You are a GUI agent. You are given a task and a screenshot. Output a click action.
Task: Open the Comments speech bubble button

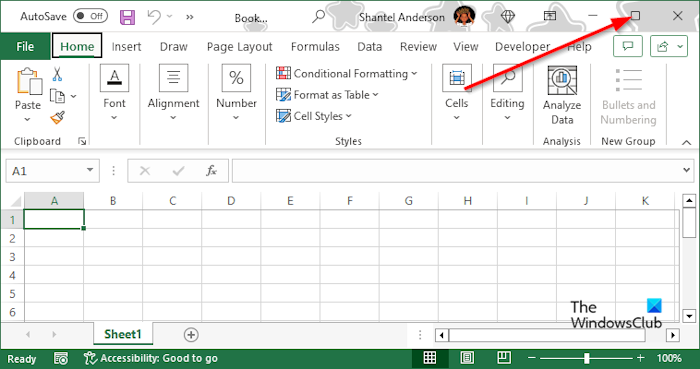click(628, 46)
